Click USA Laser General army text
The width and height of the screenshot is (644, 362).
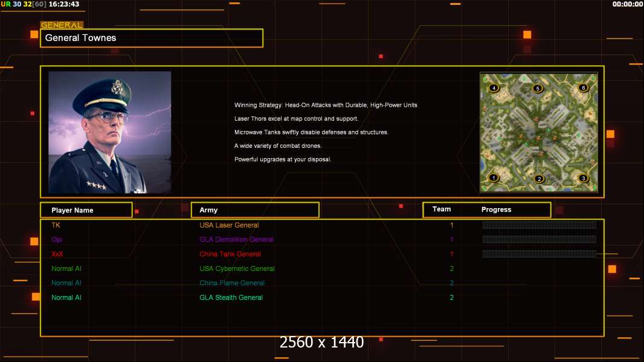click(x=229, y=225)
